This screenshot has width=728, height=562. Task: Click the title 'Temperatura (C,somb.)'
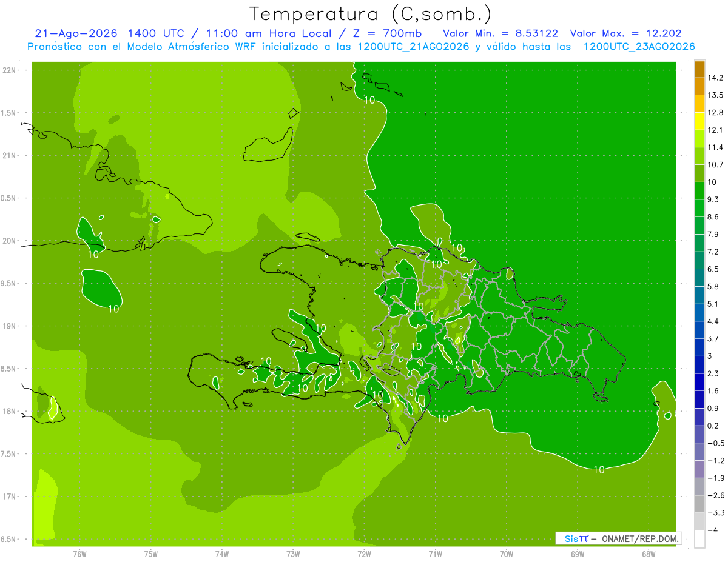click(x=371, y=14)
